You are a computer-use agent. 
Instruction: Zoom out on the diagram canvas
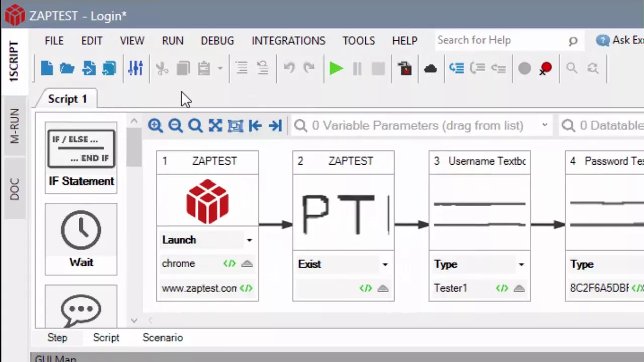point(176,126)
